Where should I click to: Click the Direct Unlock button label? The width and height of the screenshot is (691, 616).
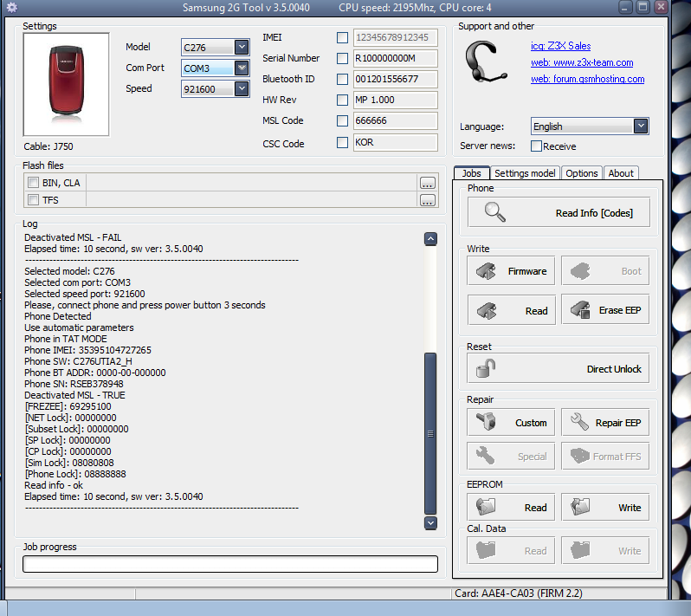click(x=614, y=369)
